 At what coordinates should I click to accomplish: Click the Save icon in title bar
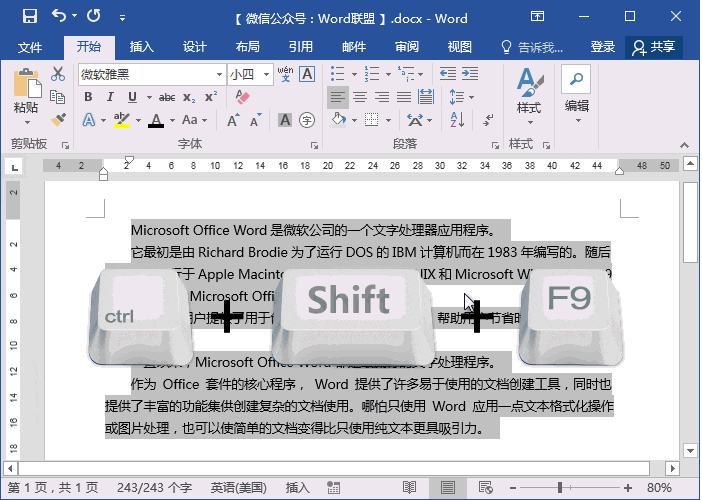pos(30,17)
